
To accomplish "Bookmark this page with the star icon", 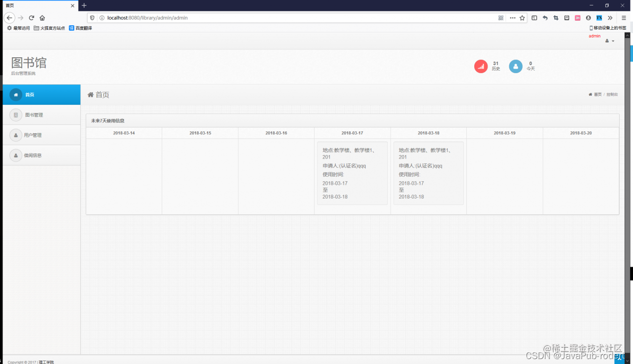I will [522, 18].
